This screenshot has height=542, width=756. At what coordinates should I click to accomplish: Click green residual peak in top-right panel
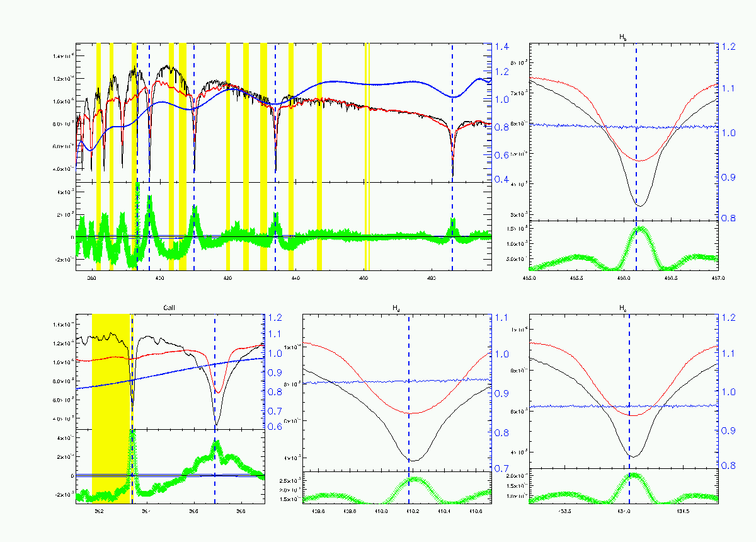coord(640,230)
